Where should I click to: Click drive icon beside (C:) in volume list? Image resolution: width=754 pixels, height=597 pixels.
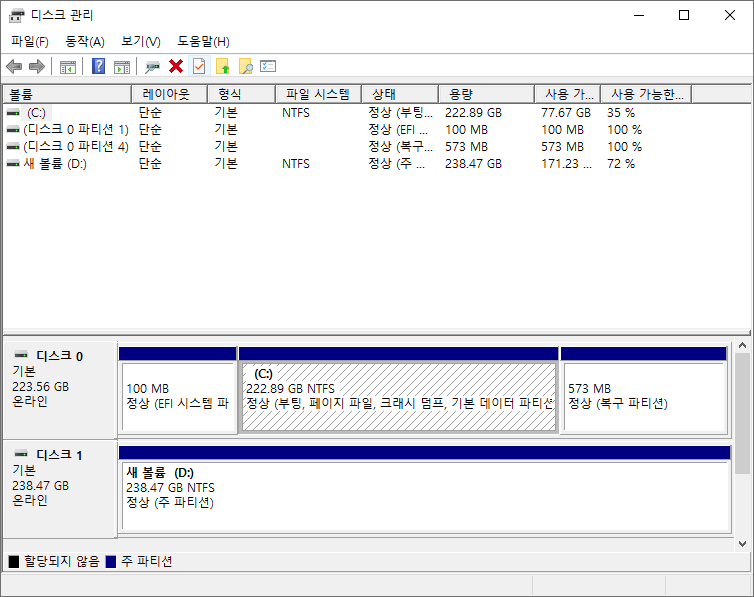13,112
